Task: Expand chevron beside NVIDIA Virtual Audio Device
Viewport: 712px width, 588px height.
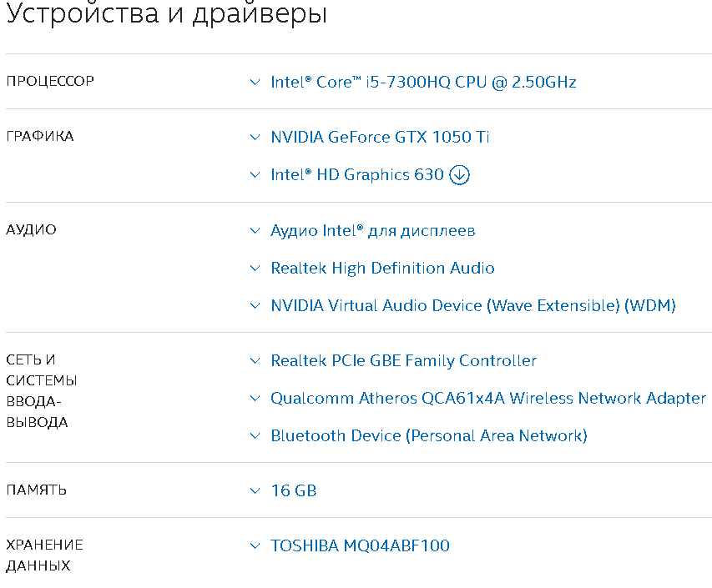Action: [x=255, y=306]
